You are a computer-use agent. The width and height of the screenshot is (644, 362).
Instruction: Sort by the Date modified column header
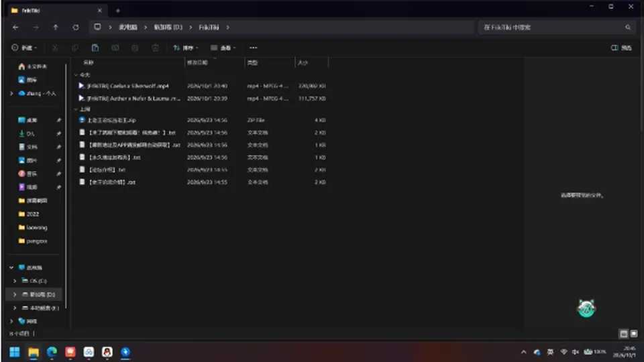197,62
